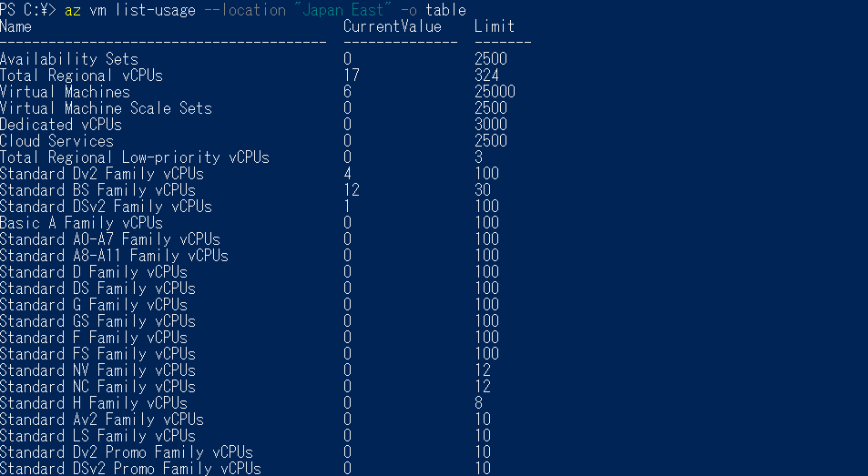Click 'Standard NV Family vCPUs' row

(x=98, y=370)
